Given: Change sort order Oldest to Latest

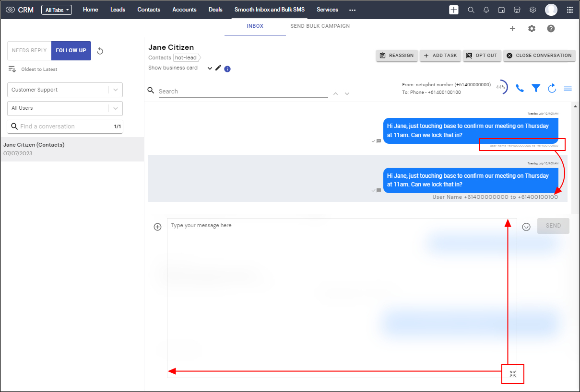Looking at the screenshot, I should [x=33, y=69].
